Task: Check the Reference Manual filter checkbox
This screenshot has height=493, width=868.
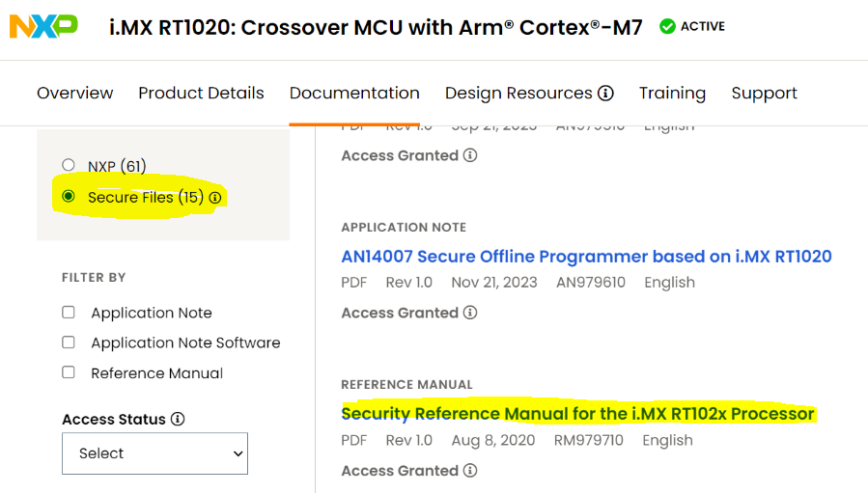Action: point(69,371)
